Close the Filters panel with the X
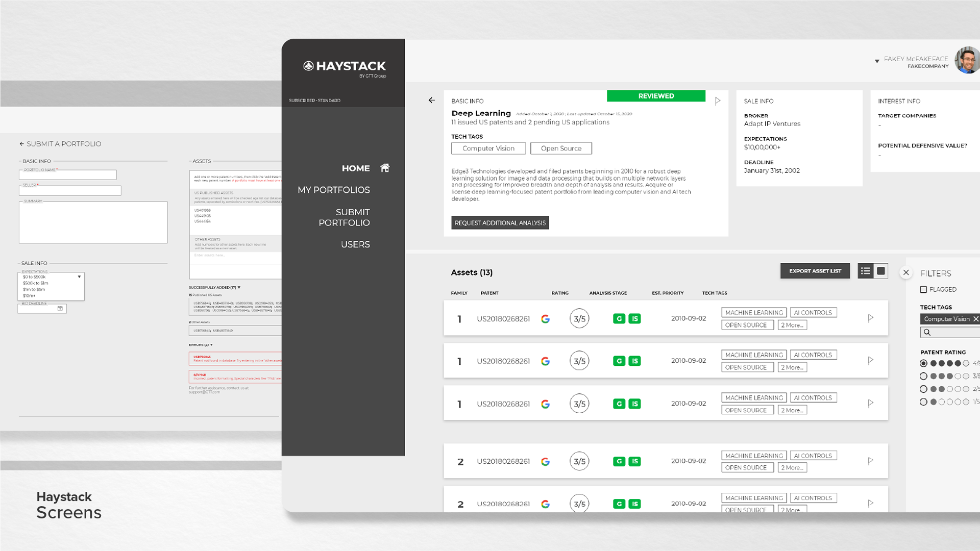The image size is (980, 551). point(906,272)
